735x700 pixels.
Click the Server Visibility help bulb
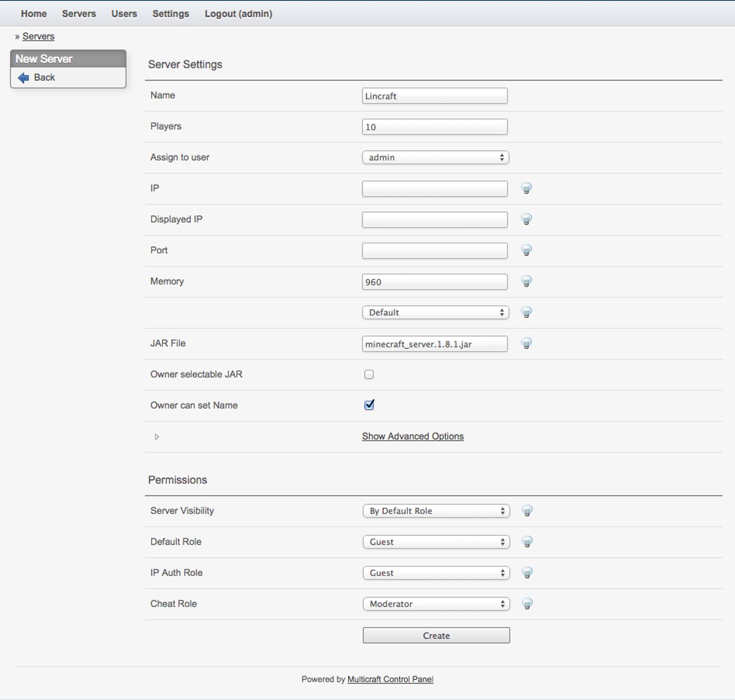click(x=526, y=511)
